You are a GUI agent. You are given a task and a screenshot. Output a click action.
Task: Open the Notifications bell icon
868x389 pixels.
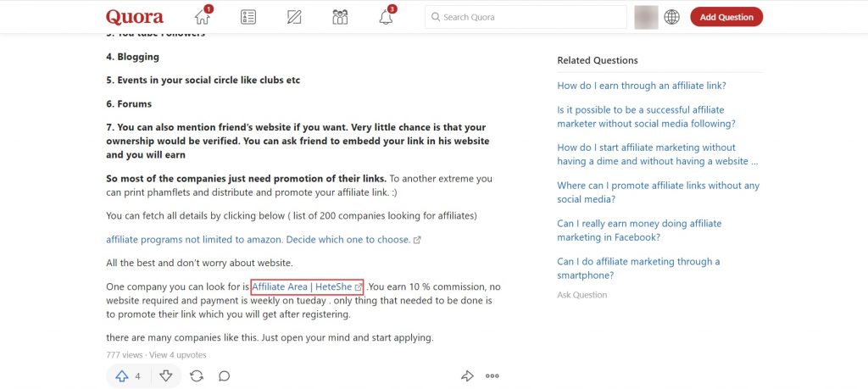click(387, 17)
